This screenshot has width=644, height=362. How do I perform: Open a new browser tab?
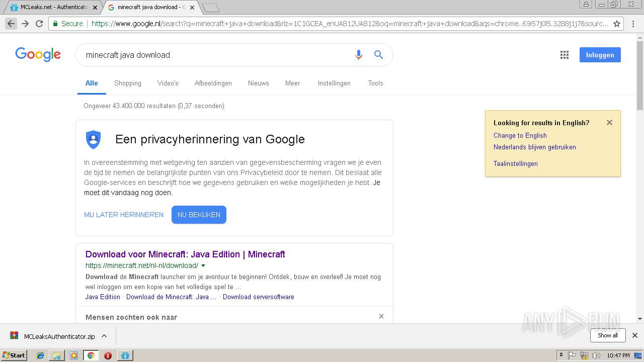[x=211, y=8]
